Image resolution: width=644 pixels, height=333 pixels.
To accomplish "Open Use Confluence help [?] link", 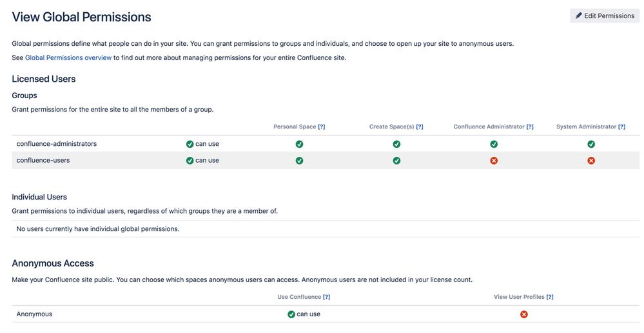I will point(326,297).
